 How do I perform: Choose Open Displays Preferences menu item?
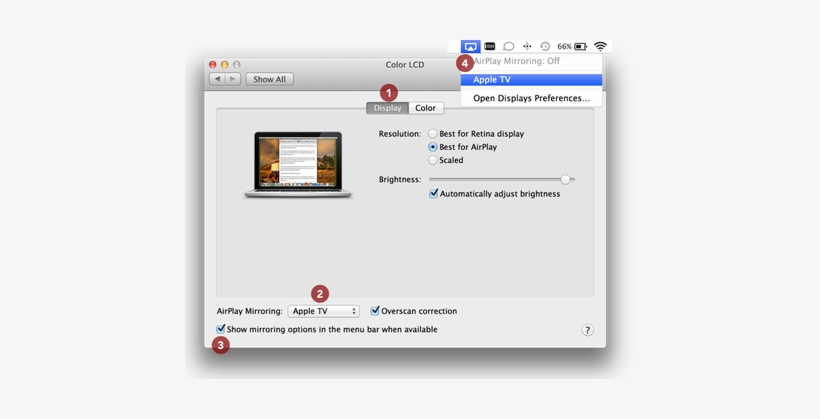coord(531,98)
